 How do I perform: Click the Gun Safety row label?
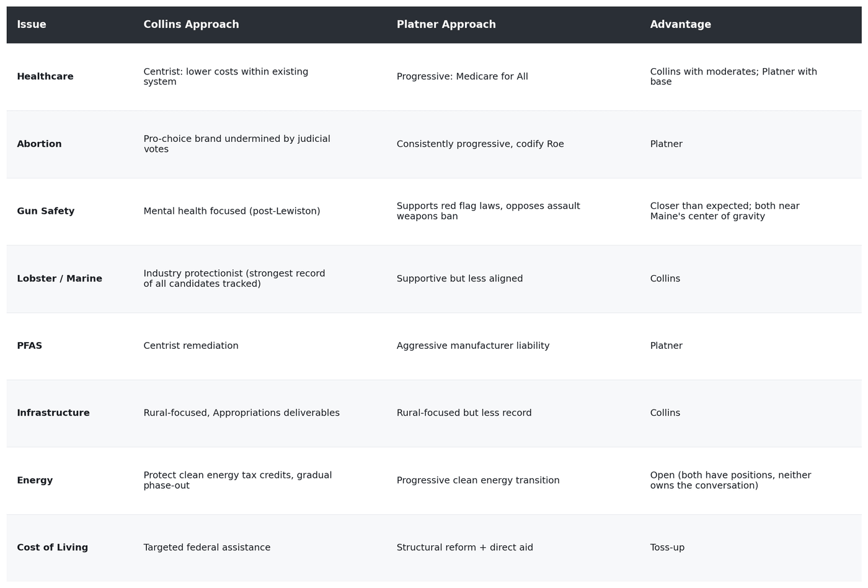[x=46, y=211]
